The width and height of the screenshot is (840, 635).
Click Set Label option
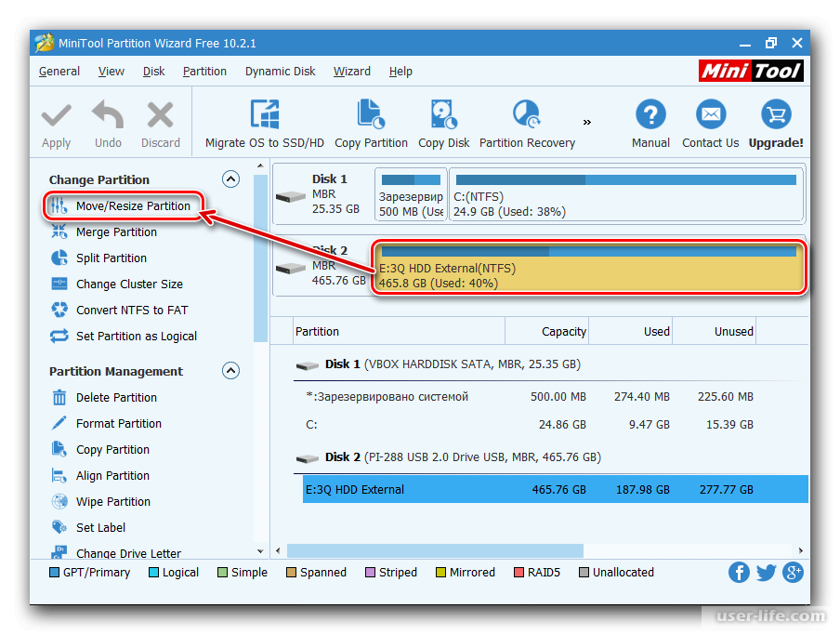[100, 528]
